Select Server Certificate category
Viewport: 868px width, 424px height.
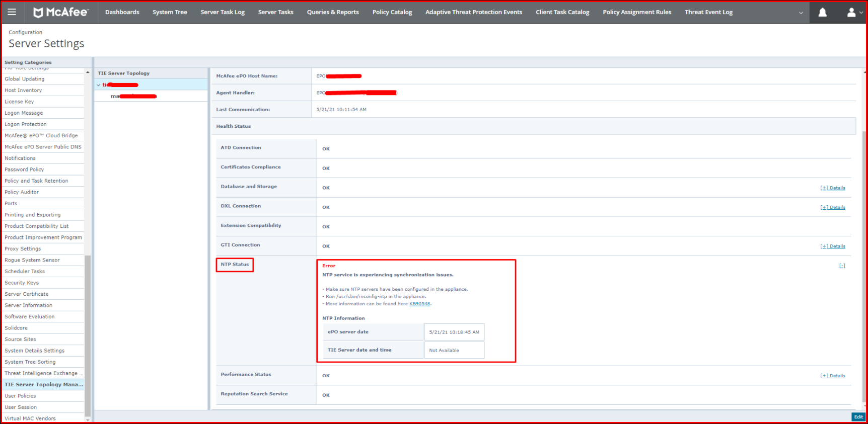pyautogui.click(x=43, y=294)
